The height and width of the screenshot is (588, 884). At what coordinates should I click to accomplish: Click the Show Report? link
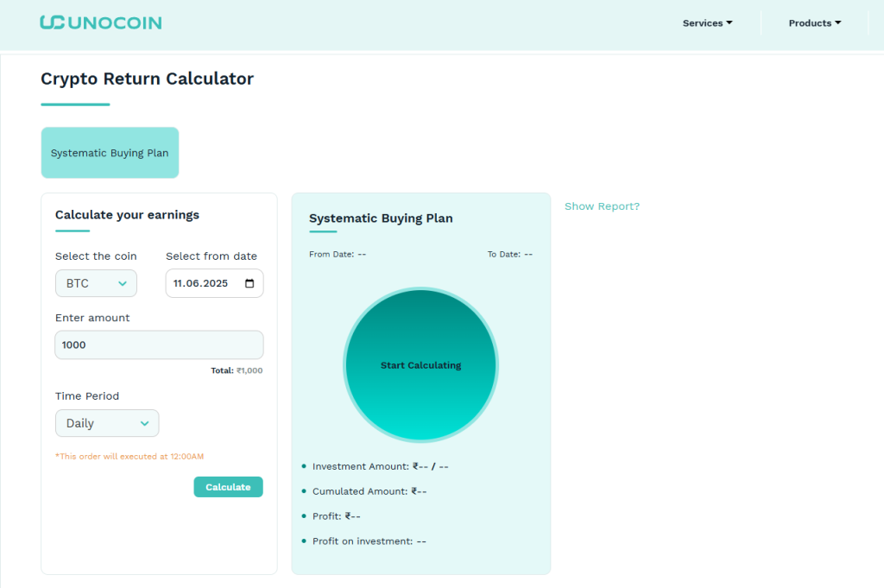tap(602, 206)
